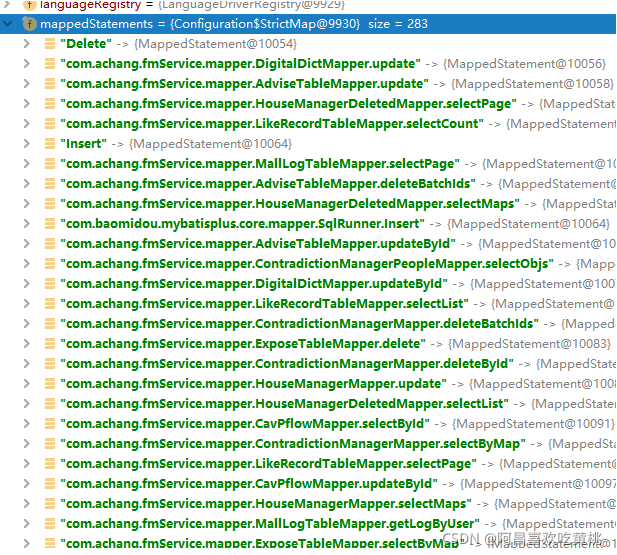This screenshot has height=555, width=617.
Task: Click entry icon of HouseManagerMapper.selectMaps
Action: [x=50, y=503]
